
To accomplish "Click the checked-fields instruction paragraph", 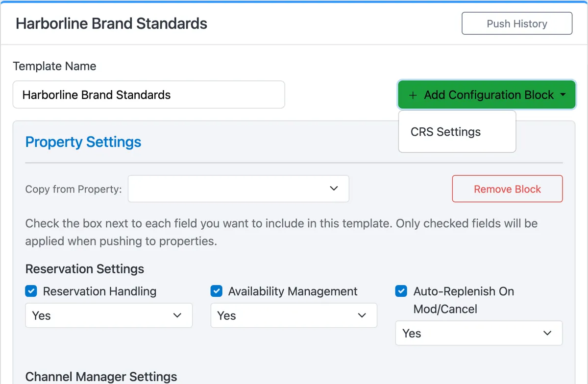I will pos(282,232).
